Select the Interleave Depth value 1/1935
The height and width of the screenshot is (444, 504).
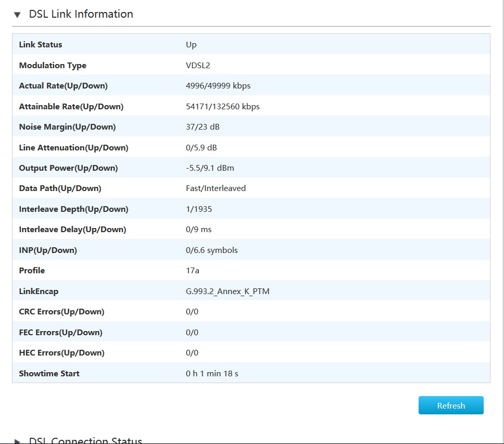pos(200,209)
